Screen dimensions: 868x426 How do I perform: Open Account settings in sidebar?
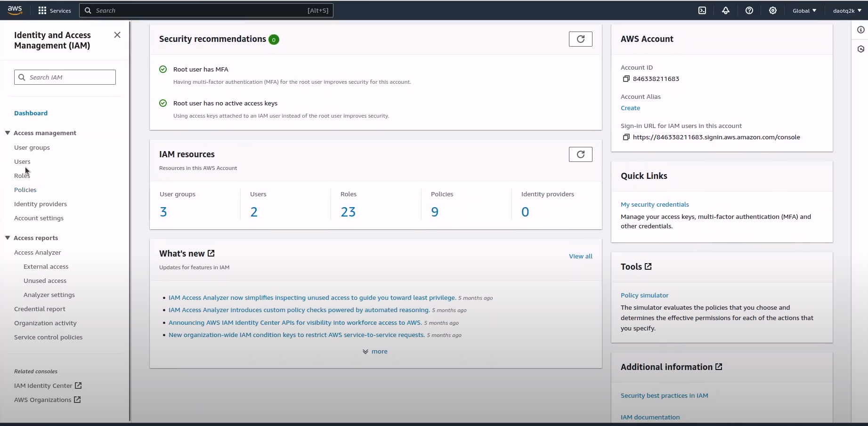coord(39,218)
